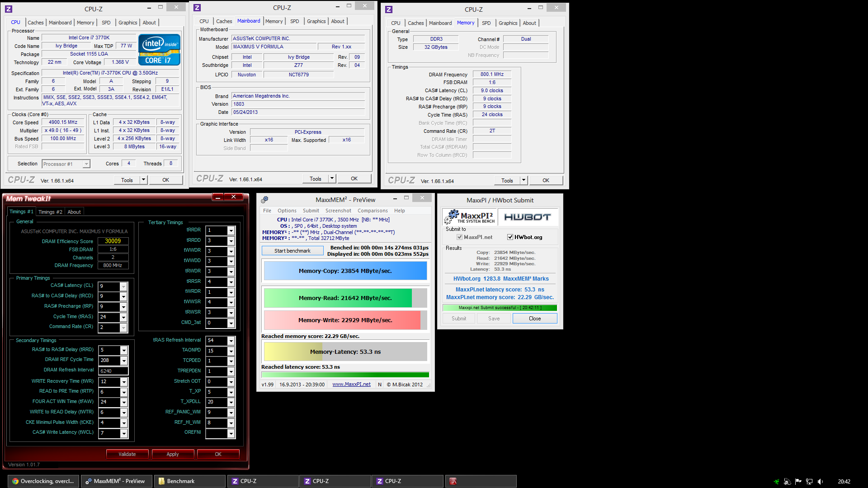The image size is (868, 488).
Task: Open the Cycle Time (tRAS) dropdown
Action: click(123, 317)
